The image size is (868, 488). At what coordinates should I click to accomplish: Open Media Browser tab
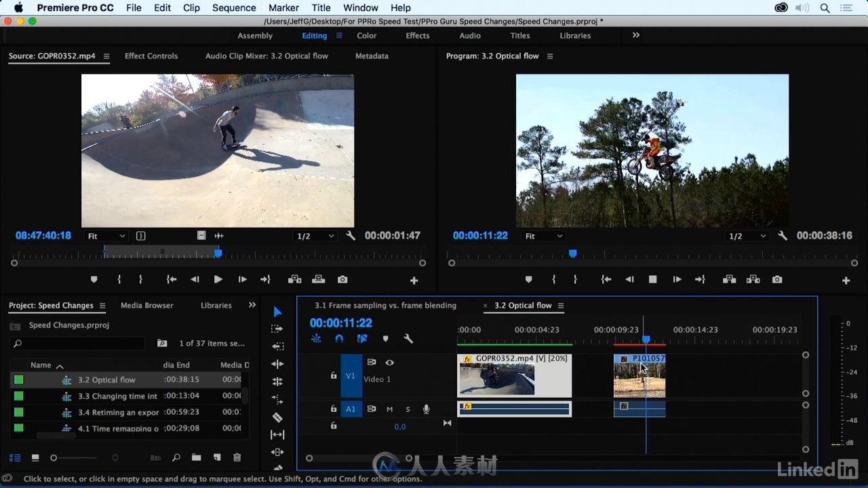tap(147, 306)
